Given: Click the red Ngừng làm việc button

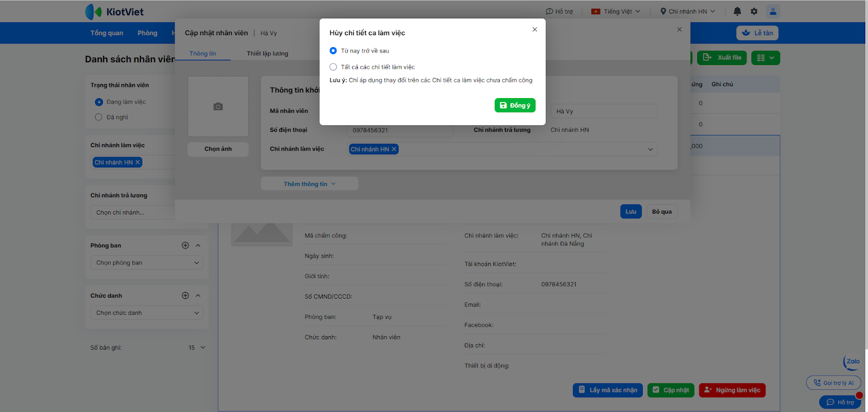Looking at the screenshot, I should 732,390.
